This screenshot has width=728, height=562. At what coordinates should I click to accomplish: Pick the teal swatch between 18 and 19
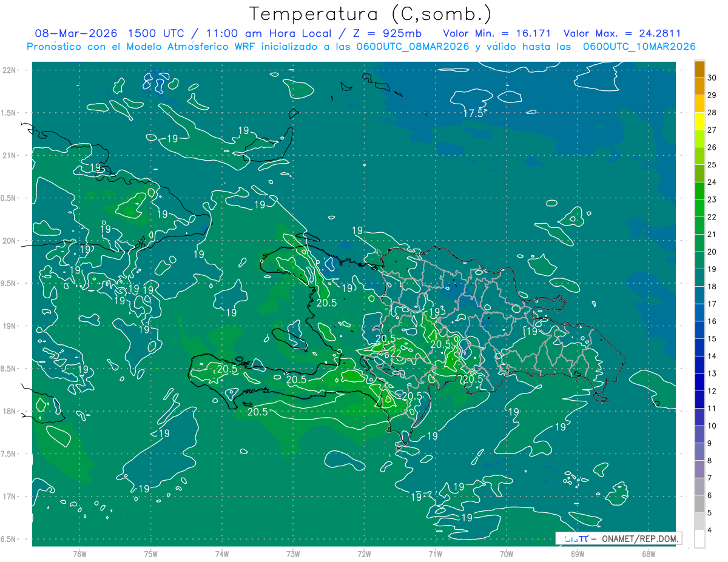point(699,278)
